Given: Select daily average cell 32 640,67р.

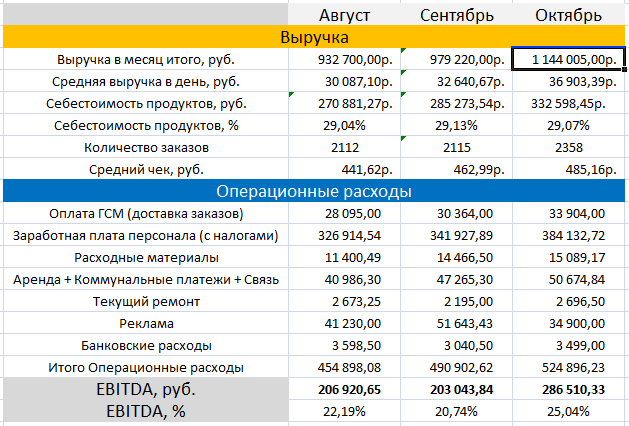Looking at the screenshot, I should 457,81.
